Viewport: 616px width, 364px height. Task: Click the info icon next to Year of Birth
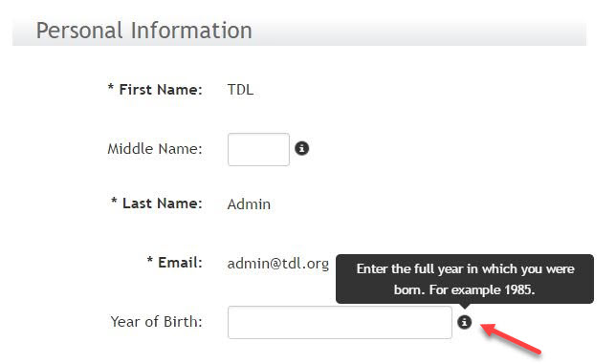[x=464, y=322]
